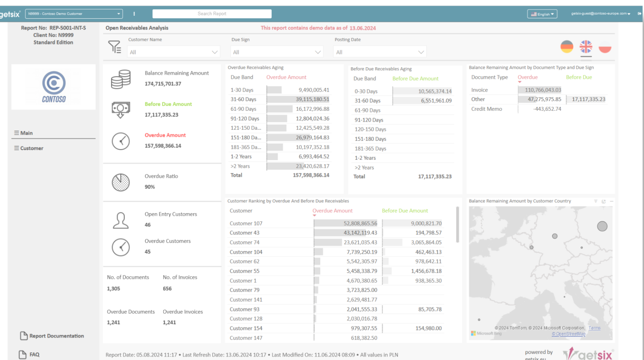Click the coin stack Balance Remaining icon

tap(121, 79)
